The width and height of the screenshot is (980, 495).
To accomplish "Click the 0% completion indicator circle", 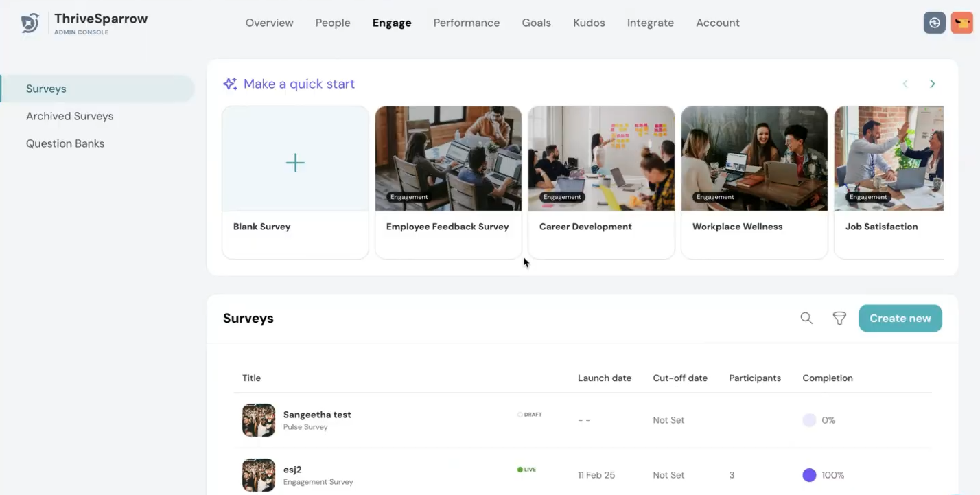I will coord(809,420).
